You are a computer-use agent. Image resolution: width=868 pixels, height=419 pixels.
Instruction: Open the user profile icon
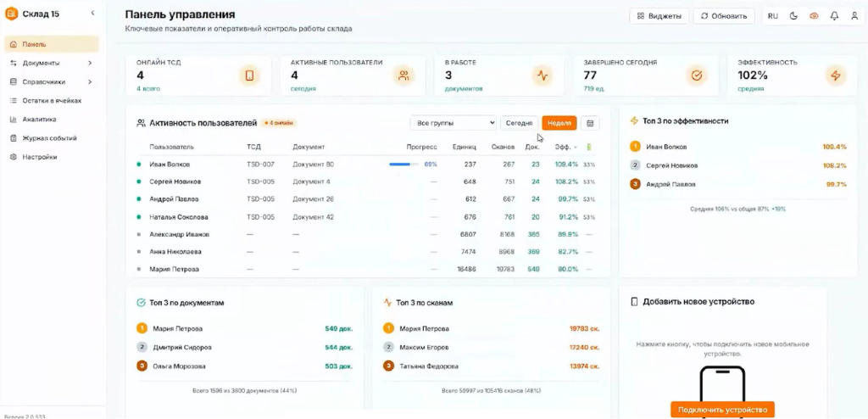854,16
